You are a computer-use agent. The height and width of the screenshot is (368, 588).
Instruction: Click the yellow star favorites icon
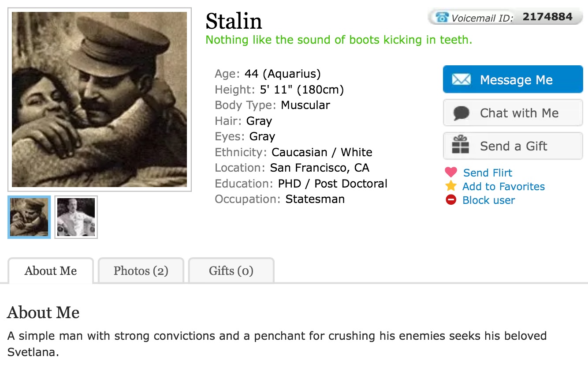(451, 186)
